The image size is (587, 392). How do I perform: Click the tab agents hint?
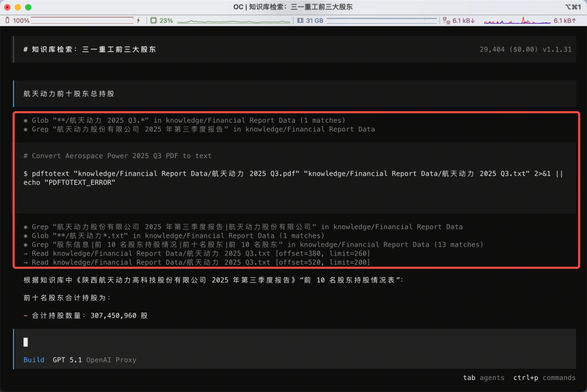pos(483,378)
